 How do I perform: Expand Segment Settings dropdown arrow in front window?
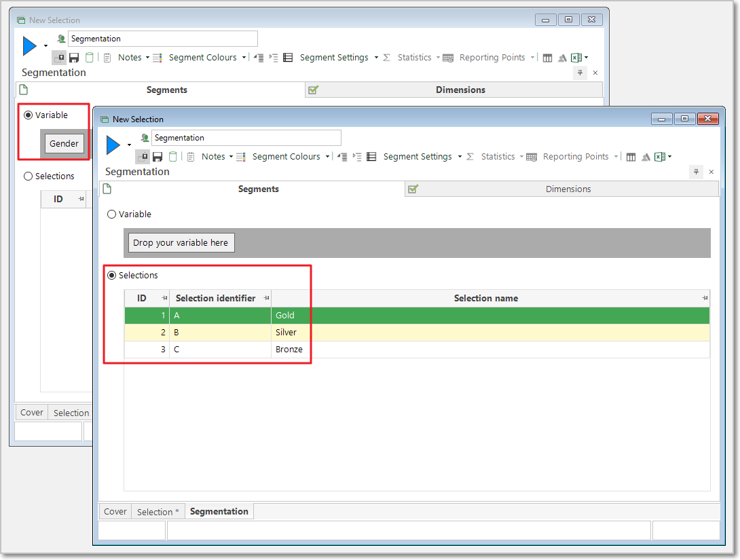tap(460, 157)
